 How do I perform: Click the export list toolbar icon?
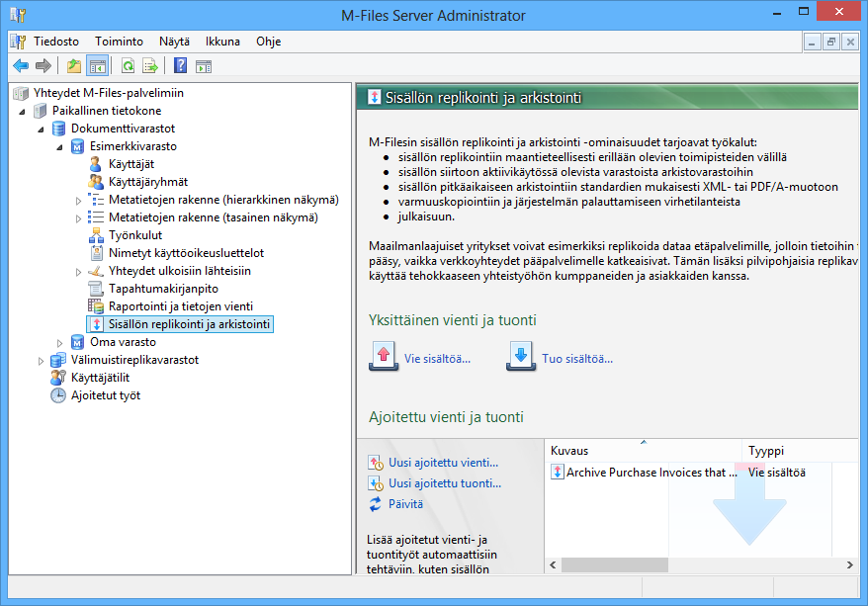pos(150,66)
